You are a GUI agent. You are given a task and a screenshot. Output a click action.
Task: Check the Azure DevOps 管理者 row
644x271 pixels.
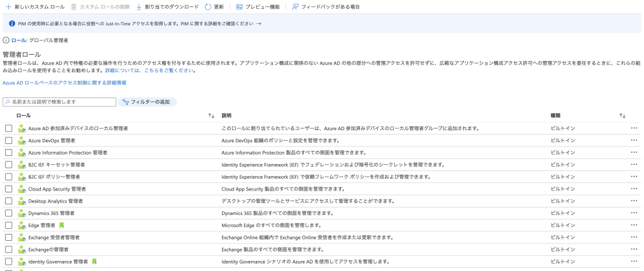click(x=9, y=141)
